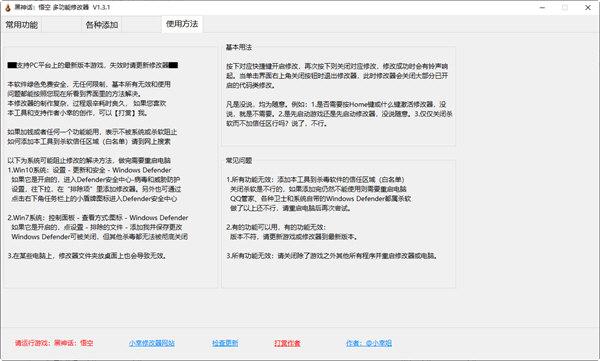Minimize the trainer window
The image size is (600, 361).
tap(542, 7)
